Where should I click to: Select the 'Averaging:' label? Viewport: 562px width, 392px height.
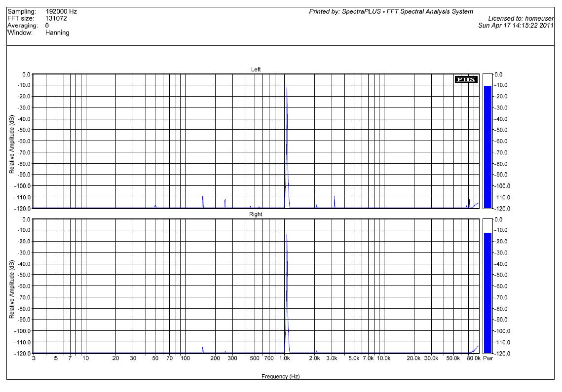[x=22, y=26]
